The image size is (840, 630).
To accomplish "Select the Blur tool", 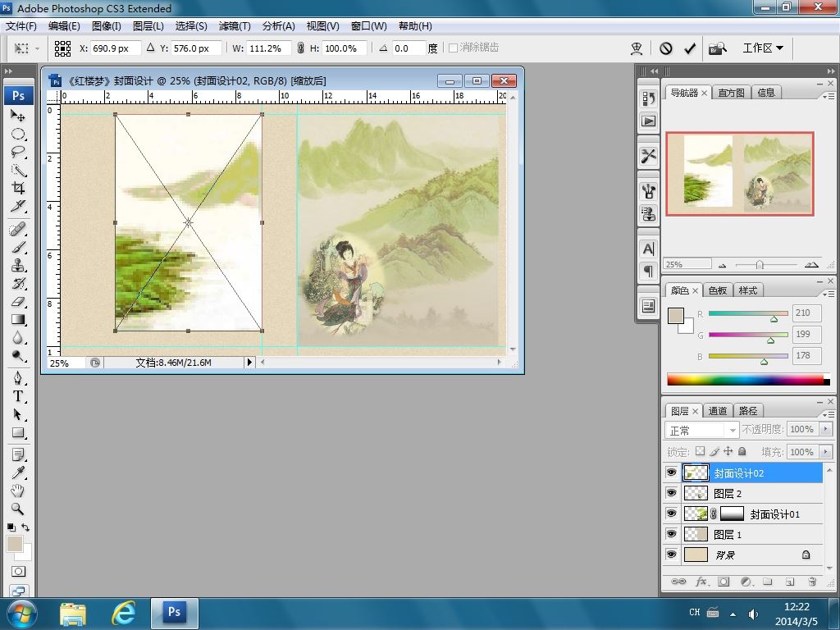I will pos(18,338).
